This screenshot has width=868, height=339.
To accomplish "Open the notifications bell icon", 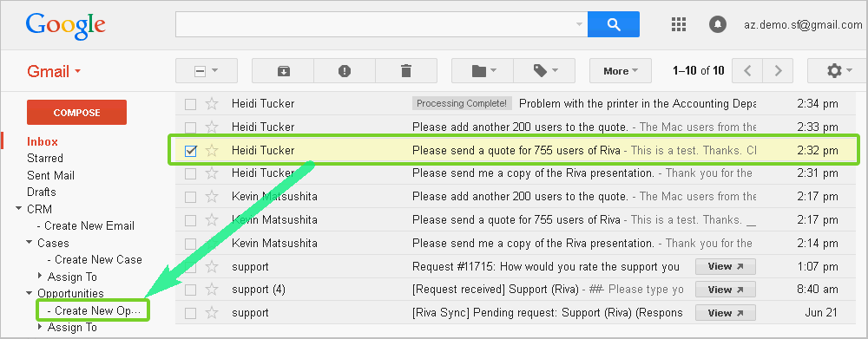I will [x=718, y=24].
